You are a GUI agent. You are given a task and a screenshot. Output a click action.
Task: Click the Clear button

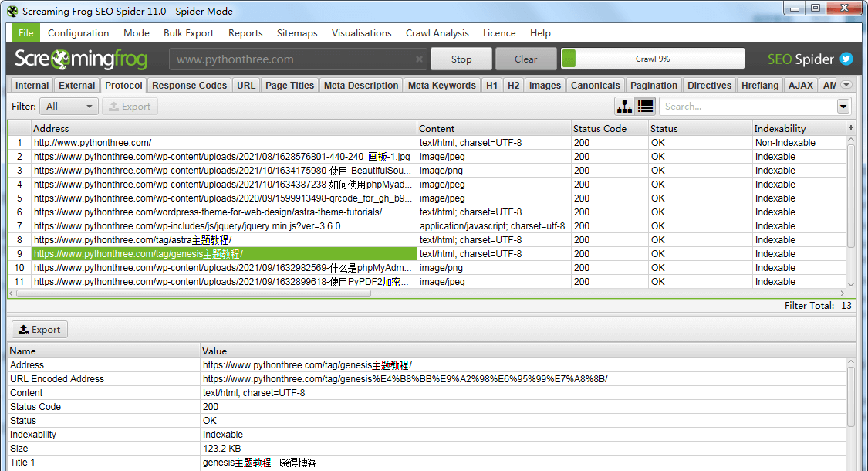click(x=525, y=59)
